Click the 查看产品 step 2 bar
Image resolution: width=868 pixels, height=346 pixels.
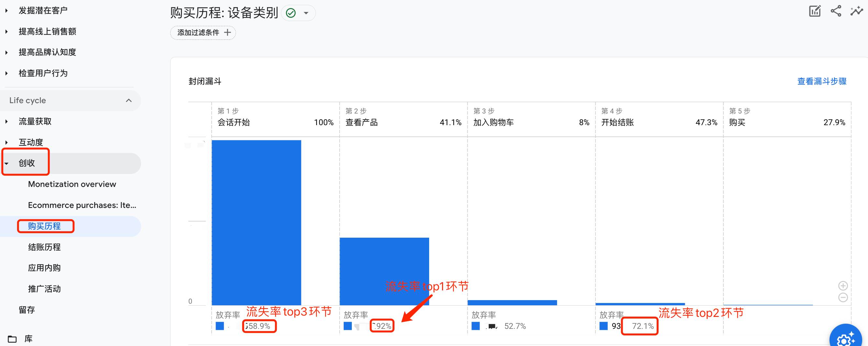tap(384, 271)
